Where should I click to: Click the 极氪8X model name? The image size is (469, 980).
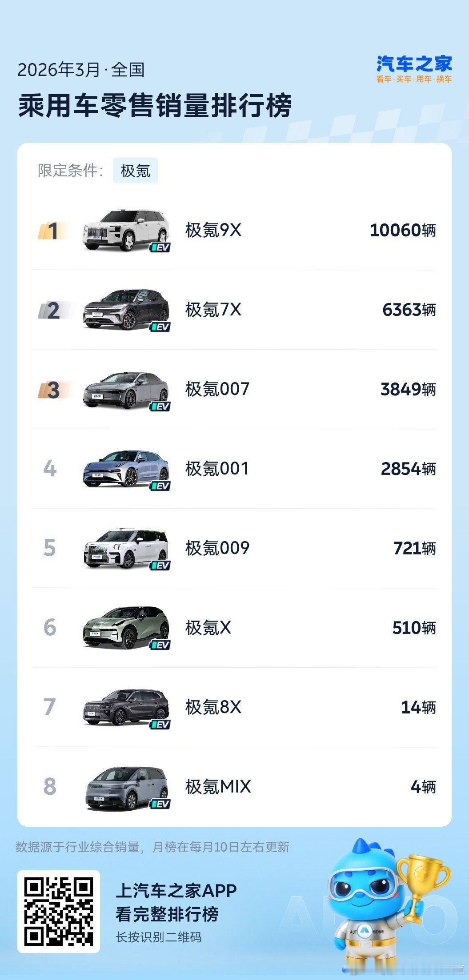click(213, 707)
